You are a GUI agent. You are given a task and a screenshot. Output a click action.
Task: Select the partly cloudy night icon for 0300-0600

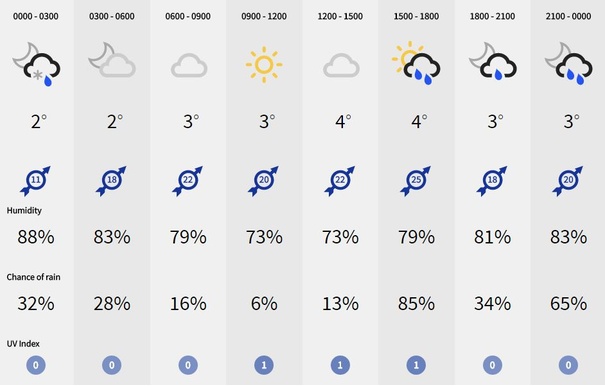pos(112,60)
